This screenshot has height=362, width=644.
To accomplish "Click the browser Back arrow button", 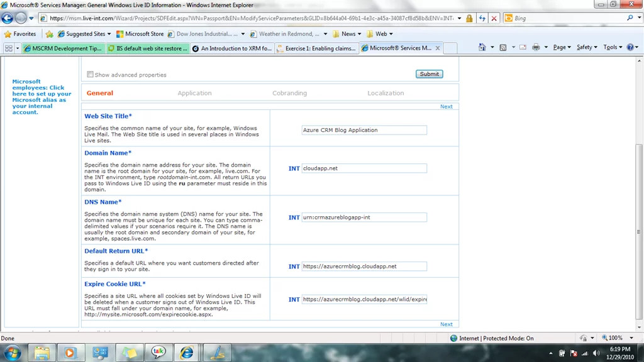I will click(x=7, y=18).
